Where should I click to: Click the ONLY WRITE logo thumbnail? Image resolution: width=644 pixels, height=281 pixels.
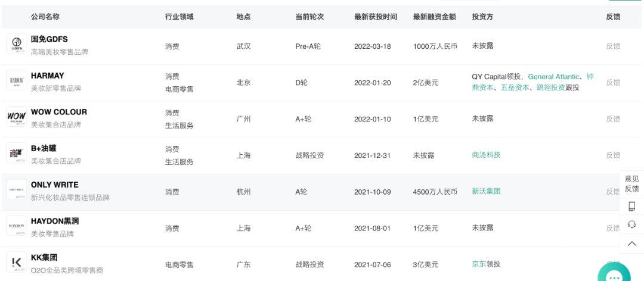(x=16, y=190)
